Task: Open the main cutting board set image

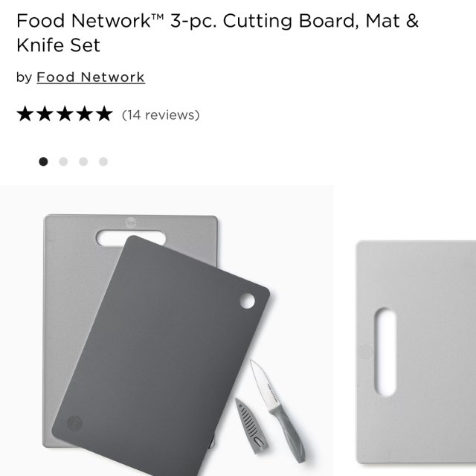Action: click(167, 330)
